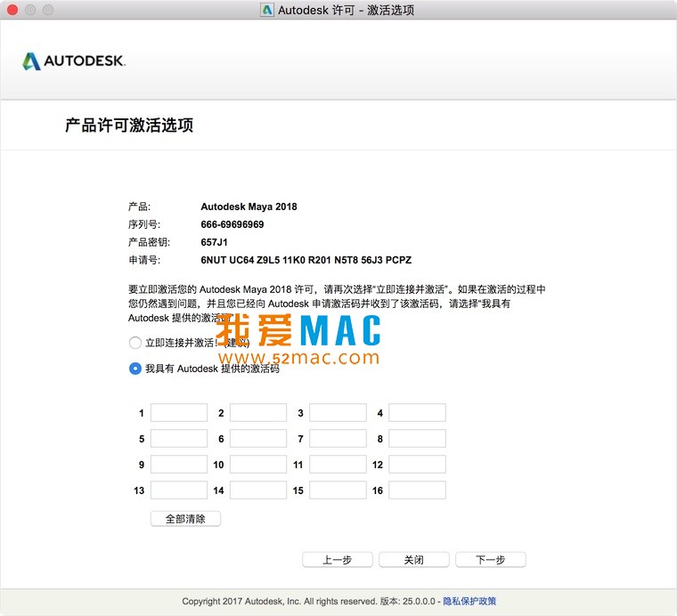Screen dimensions: 677x616
Task: Select the request code 6NUT UC64 text
Action: (306, 260)
